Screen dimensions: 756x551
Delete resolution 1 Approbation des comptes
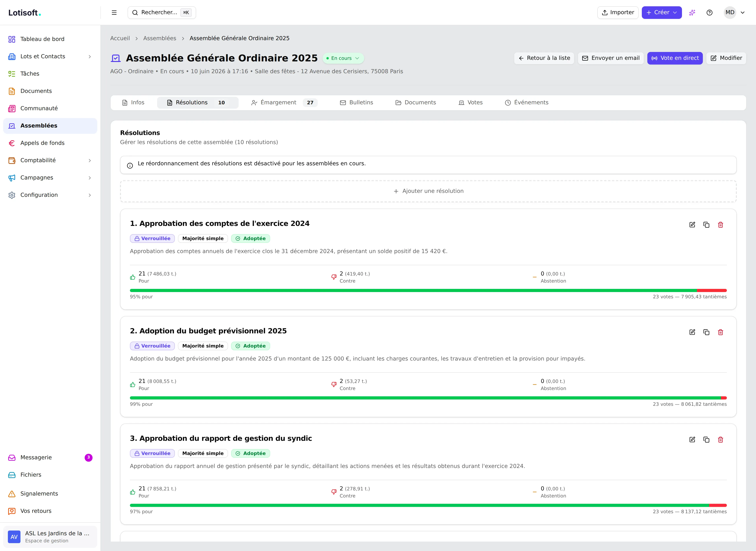click(720, 225)
